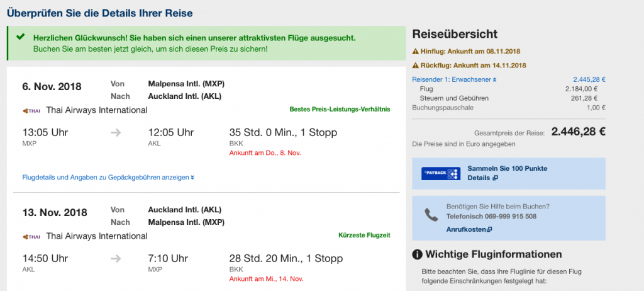
Task: Click the warning icon beside Rückflug arrival
Action: tap(415, 66)
